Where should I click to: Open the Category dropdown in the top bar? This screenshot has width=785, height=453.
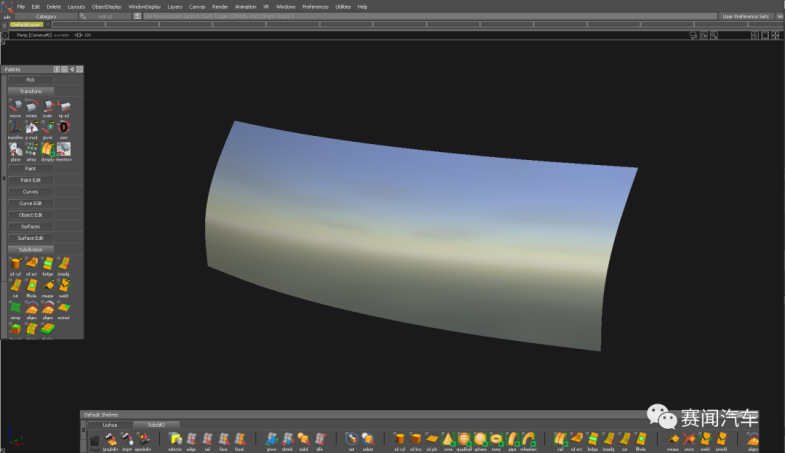coord(48,16)
